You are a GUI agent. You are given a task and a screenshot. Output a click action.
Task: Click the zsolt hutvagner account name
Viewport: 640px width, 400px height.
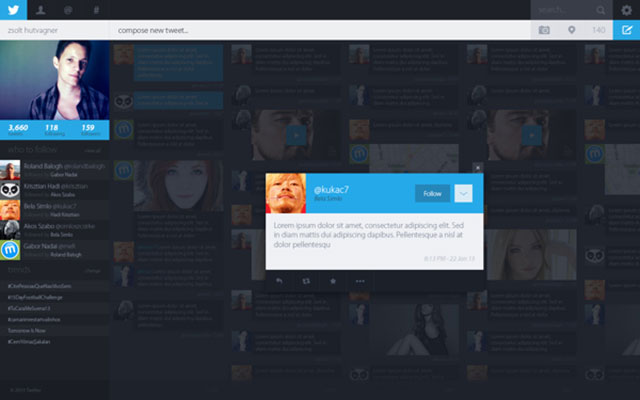pyautogui.click(x=33, y=30)
